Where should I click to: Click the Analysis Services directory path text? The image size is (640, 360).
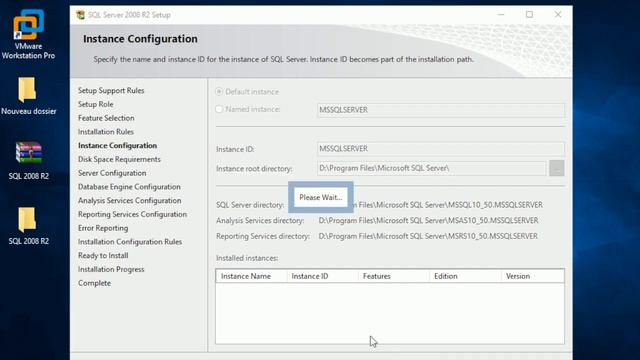[x=428, y=221]
